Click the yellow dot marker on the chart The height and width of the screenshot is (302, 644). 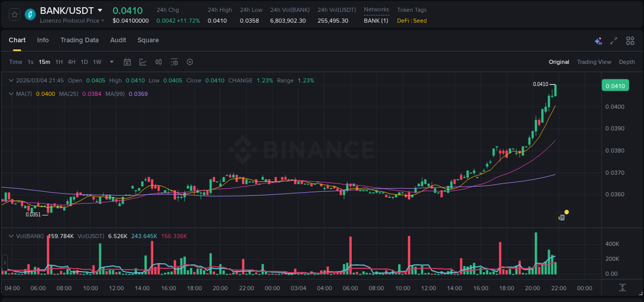pyautogui.click(x=566, y=212)
